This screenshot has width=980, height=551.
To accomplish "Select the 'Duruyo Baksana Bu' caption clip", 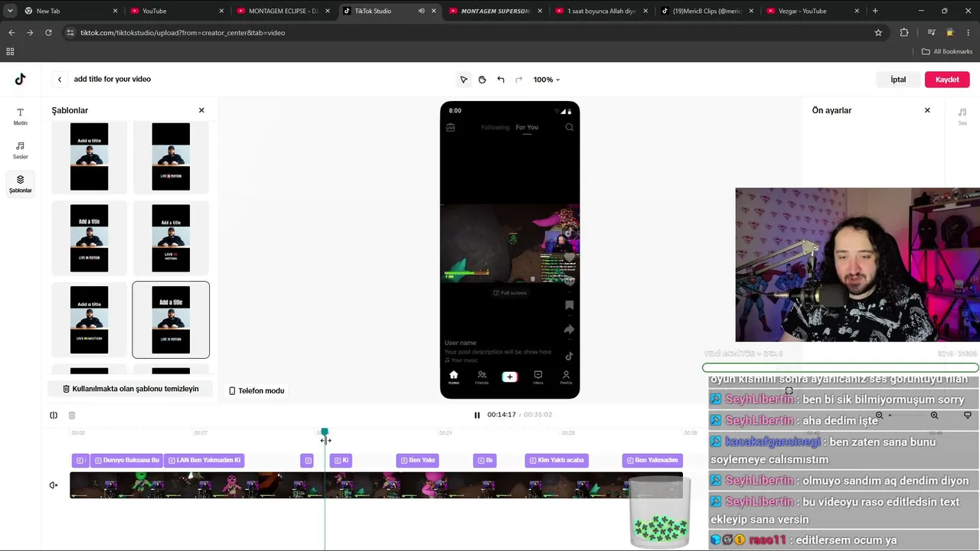I will click(x=126, y=460).
